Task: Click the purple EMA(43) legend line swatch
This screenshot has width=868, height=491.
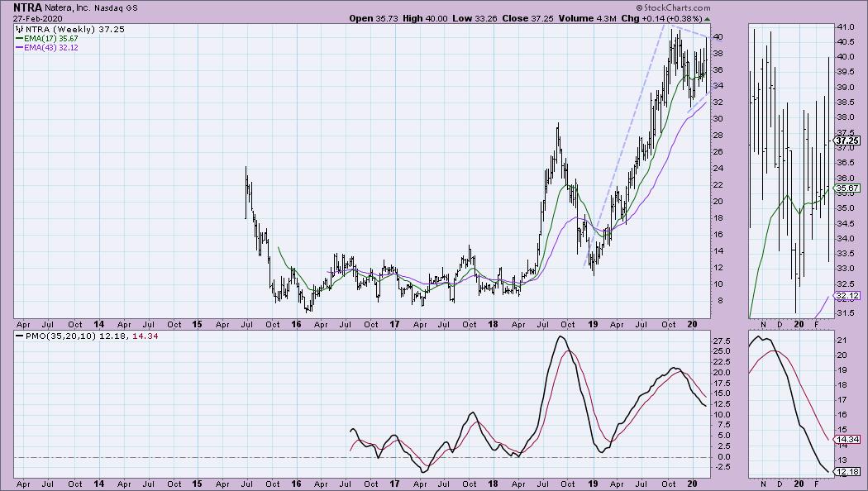Action: 19,48
